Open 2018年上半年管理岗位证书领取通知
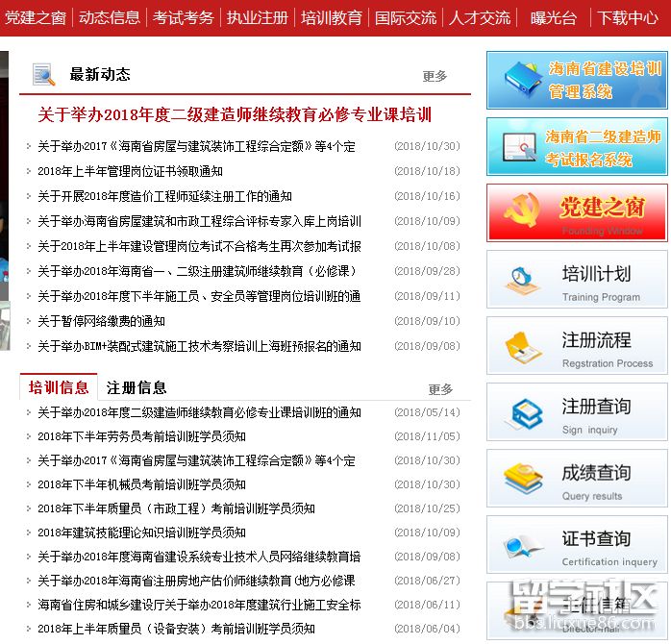Screen dimensions: 671x644 coord(130,172)
